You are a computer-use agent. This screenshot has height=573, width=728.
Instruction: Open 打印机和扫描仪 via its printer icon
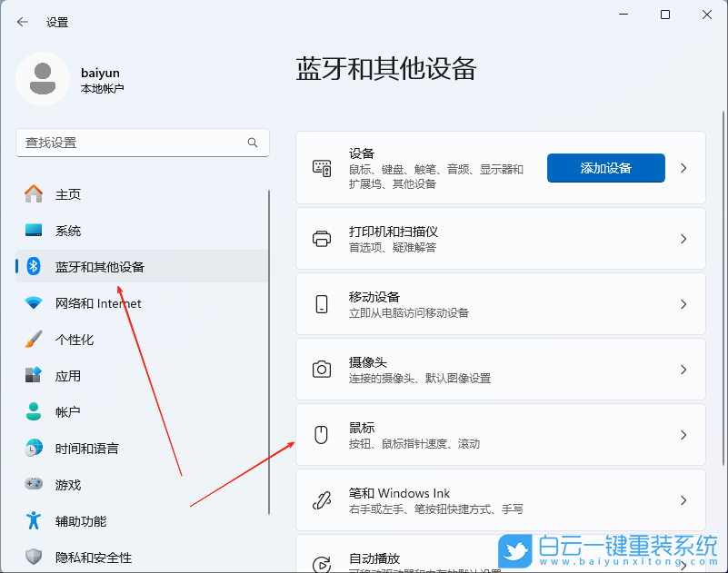tap(321, 238)
